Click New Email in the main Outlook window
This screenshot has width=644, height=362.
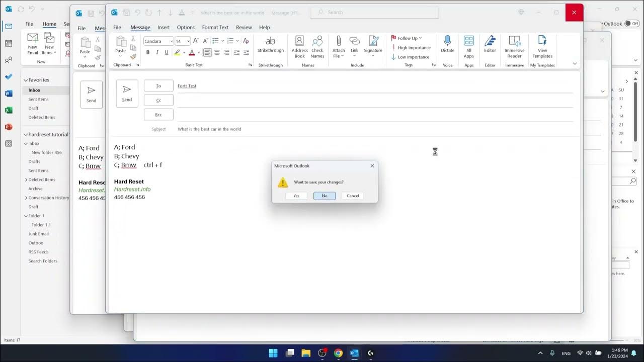(33, 44)
